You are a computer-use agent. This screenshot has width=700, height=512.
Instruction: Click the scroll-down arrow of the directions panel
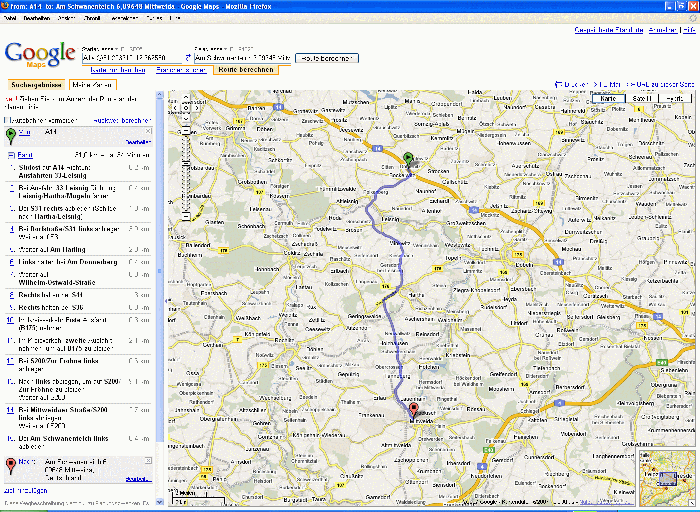coord(159,502)
